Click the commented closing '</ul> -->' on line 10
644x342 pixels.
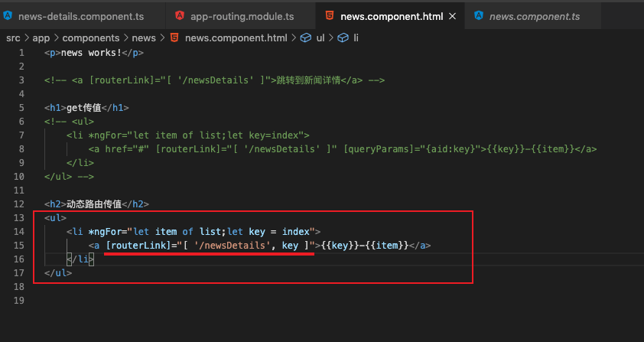click(x=69, y=177)
